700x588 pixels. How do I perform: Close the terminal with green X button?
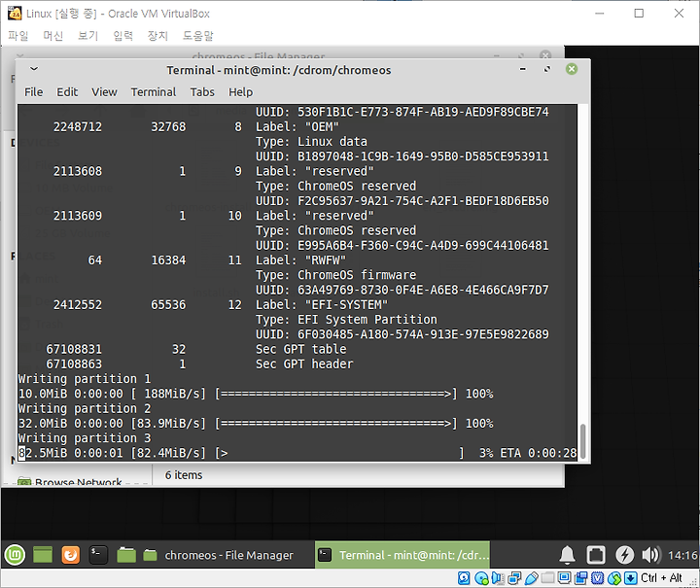click(572, 69)
